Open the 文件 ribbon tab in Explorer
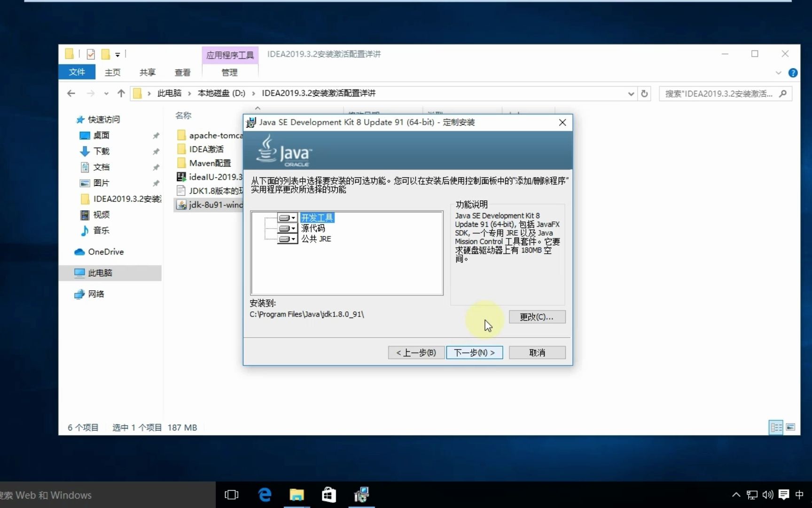The image size is (812, 508). [77, 72]
